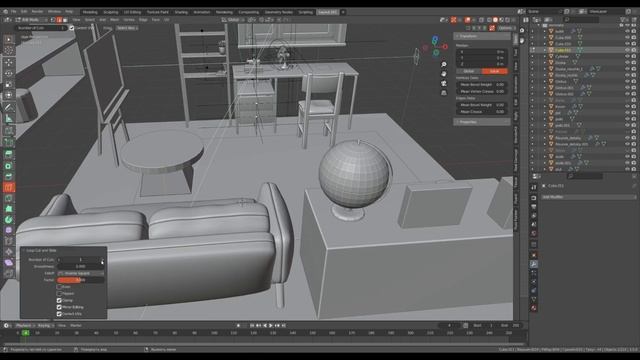Click the Global button in Transform panel
Screen dimensions: 640x360
click(x=469, y=71)
